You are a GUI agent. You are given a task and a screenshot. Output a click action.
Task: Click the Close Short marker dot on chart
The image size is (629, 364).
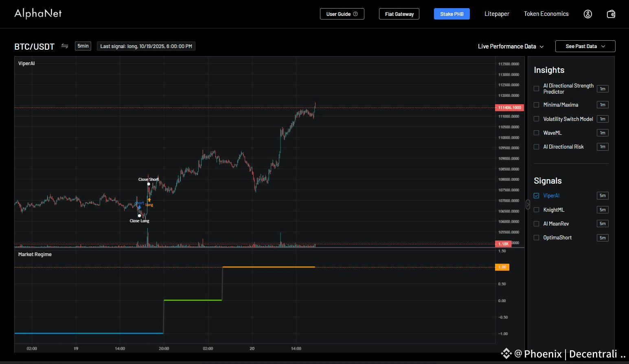[149, 184]
